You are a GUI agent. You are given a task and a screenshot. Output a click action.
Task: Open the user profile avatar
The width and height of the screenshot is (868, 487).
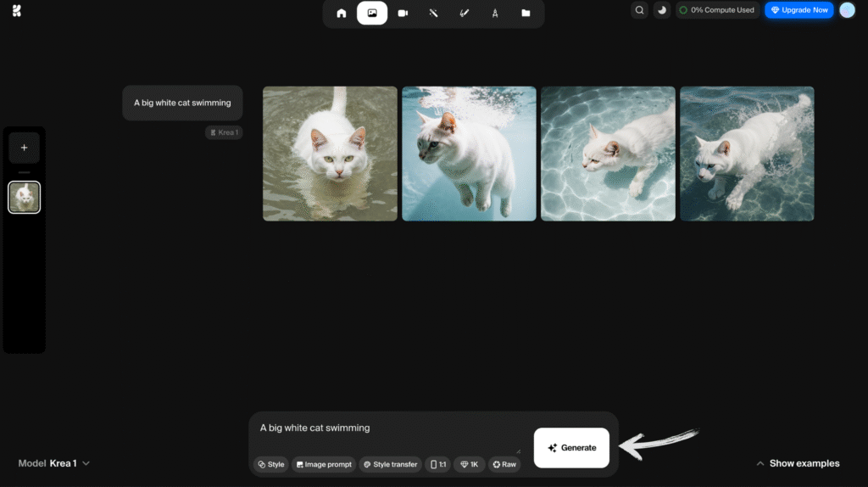[847, 10]
